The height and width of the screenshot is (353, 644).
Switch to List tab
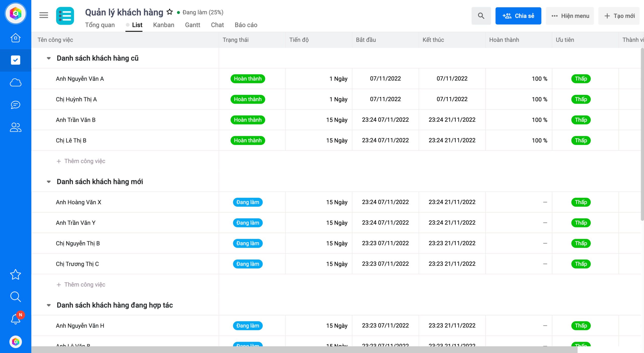(134, 25)
